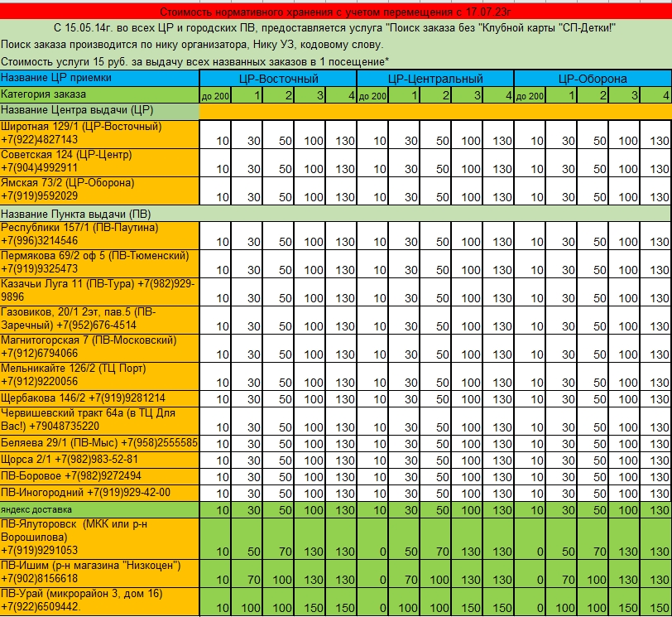Screen dimensions: 672x617
Task: Select the ЦР-Центральный column header
Action: click(x=435, y=79)
